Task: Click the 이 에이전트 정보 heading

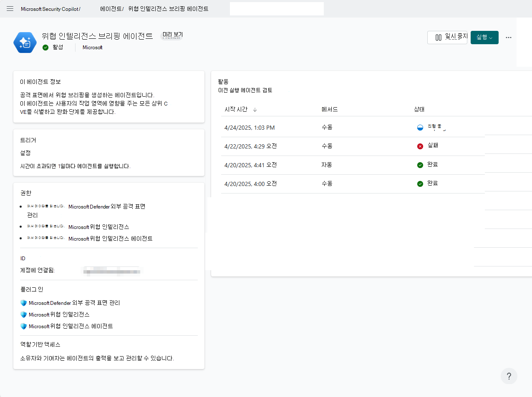Action: click(41, 82)
